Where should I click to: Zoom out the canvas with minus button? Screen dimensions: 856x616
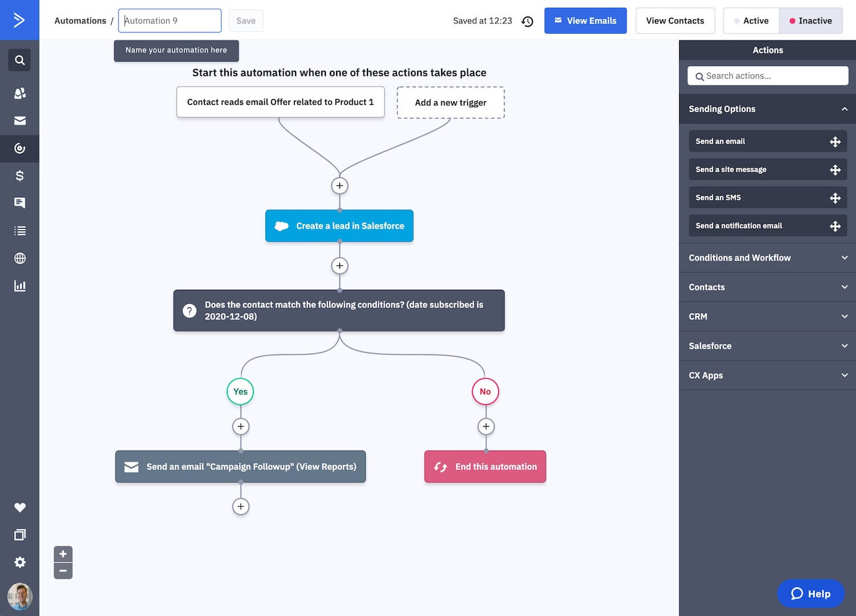(63, 571)
